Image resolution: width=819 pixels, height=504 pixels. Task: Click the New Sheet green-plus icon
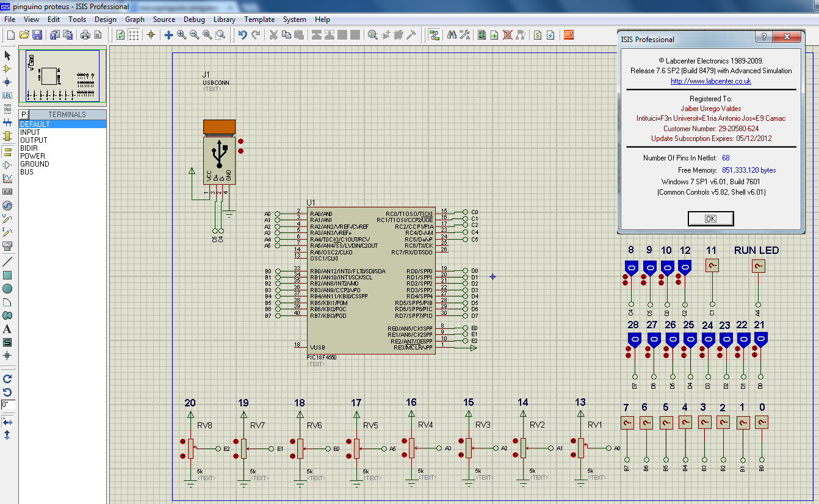[x=495, y=35]
